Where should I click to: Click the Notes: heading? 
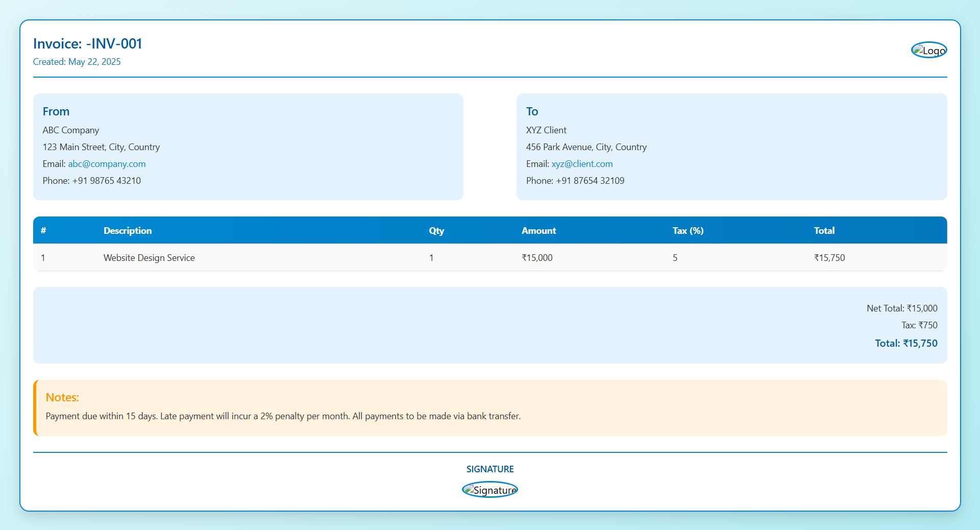point(62,397)
